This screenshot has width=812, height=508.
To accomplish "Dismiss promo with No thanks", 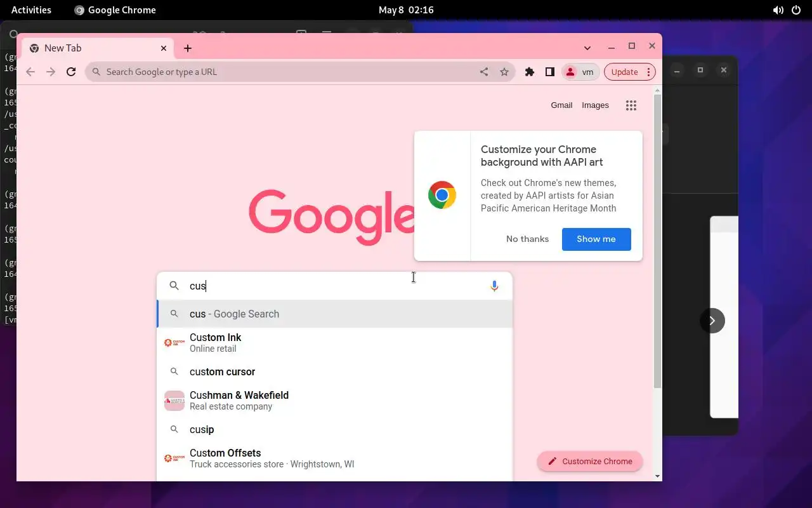I will coord(527,239).
